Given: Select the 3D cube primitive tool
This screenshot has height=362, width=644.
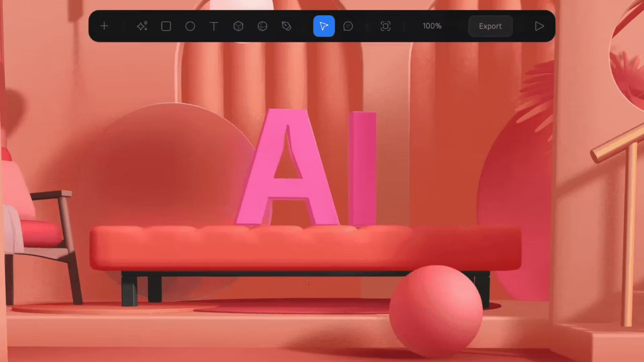Looking at the screenshot, I should (x=238, y=26).
